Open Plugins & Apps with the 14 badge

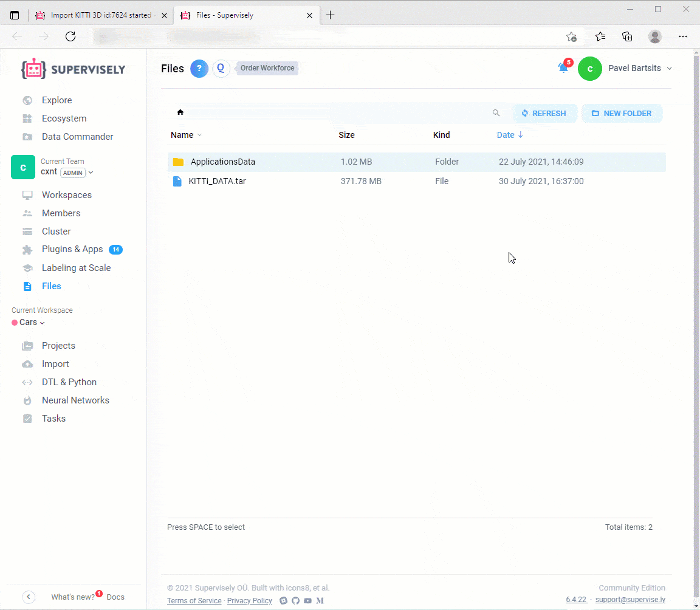click(x=72, y=249)
